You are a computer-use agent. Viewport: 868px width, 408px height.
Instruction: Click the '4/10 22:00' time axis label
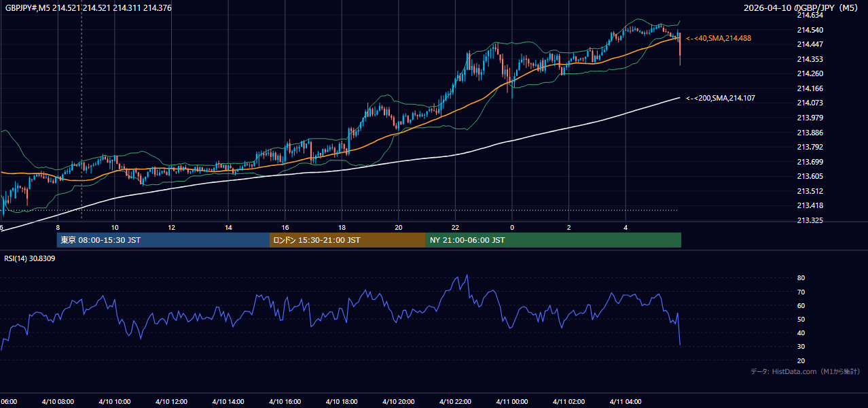[455, 402]
